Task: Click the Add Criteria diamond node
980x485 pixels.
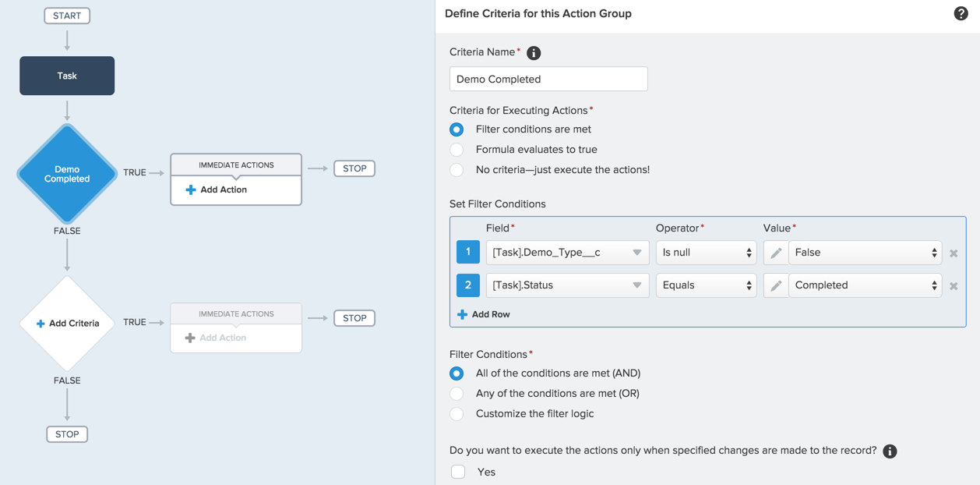Action: (x=67, y=324)
